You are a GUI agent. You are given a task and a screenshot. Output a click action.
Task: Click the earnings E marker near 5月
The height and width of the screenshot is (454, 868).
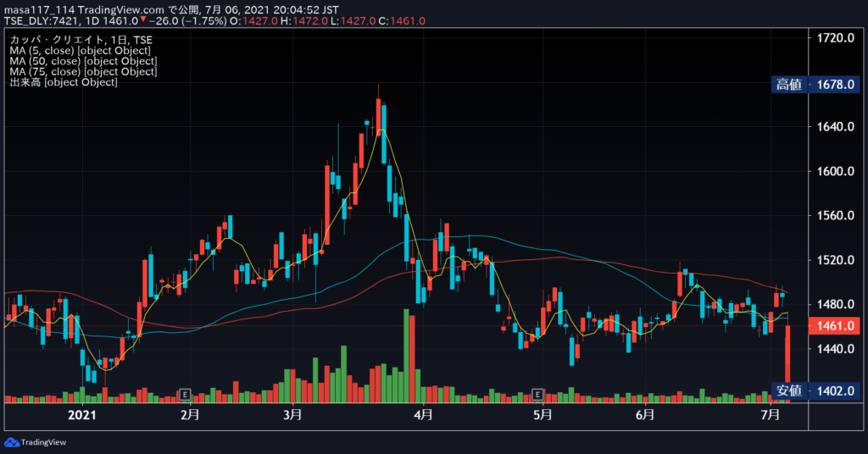pos(537,394)
